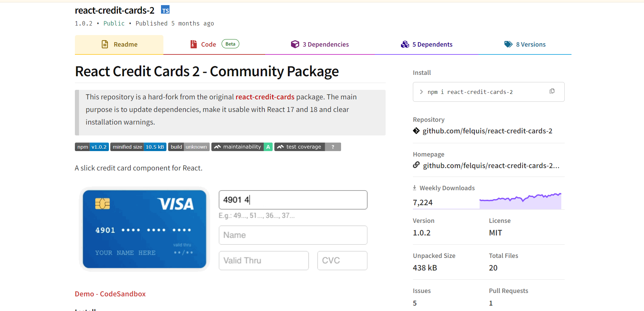
Task: Click the Visa credit card demo image
Action: point(145,229)
